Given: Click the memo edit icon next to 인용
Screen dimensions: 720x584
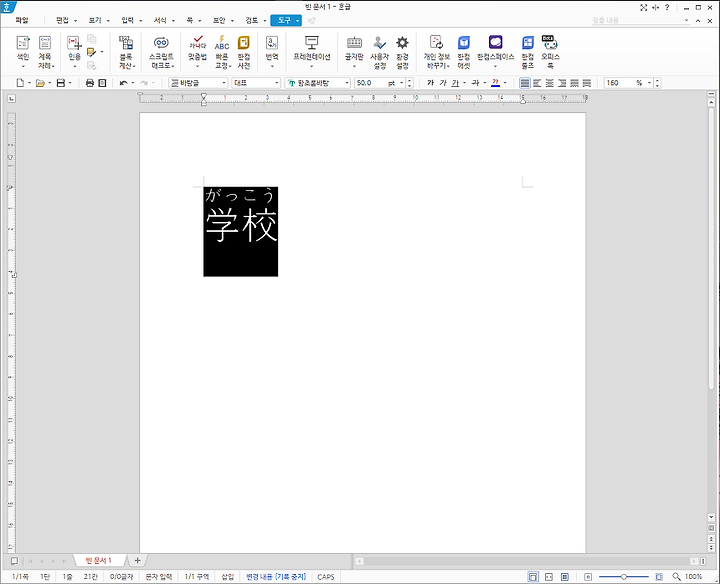Looking at the screenshot, I should tap(91, 52).
